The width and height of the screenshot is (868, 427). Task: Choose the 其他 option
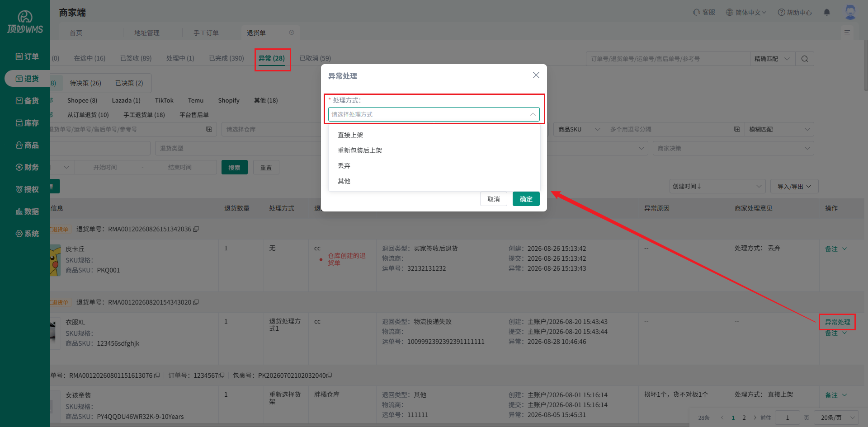coord(434,181)
